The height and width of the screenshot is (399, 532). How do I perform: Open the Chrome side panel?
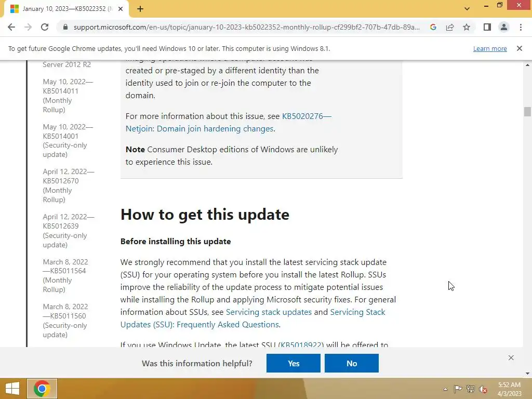click(x=487, y=27)
